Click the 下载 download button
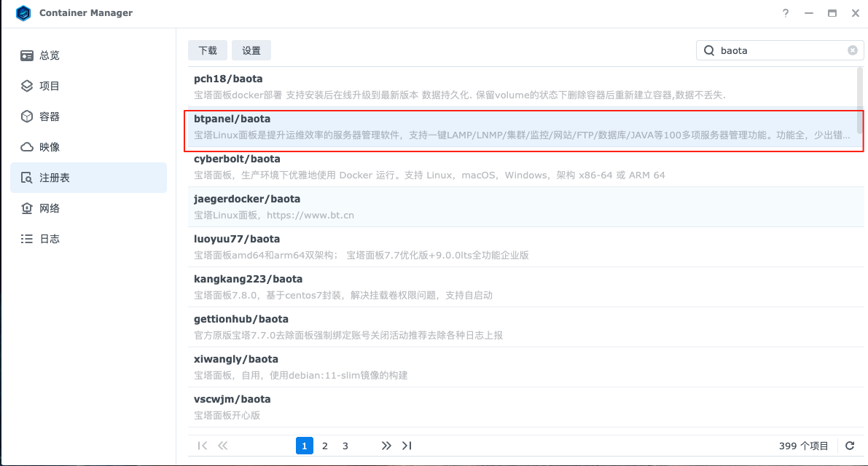 [208, 50]
